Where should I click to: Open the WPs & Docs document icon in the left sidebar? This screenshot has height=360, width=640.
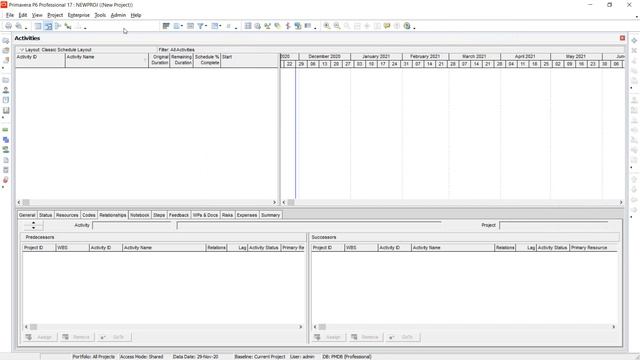tap(6, 160)
